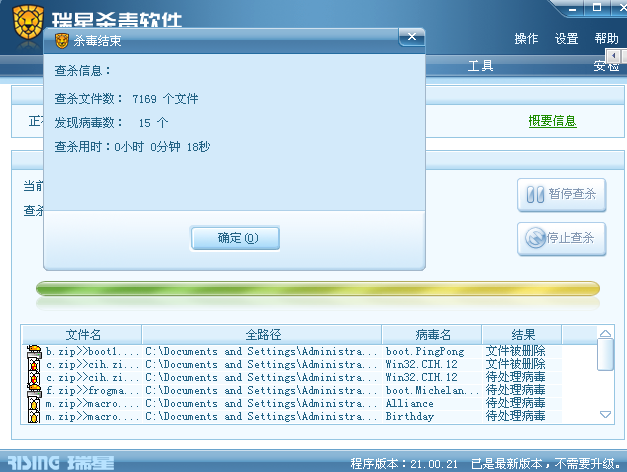Click the pause icon on 暂停查杀
Image resolution: width=627 pixels, height=472 pixels.
click(x=535, y=195)
